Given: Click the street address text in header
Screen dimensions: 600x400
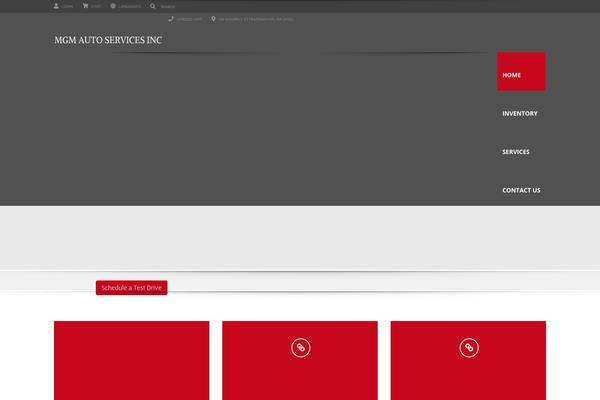Looking at the screenshot, I should 256,19.
